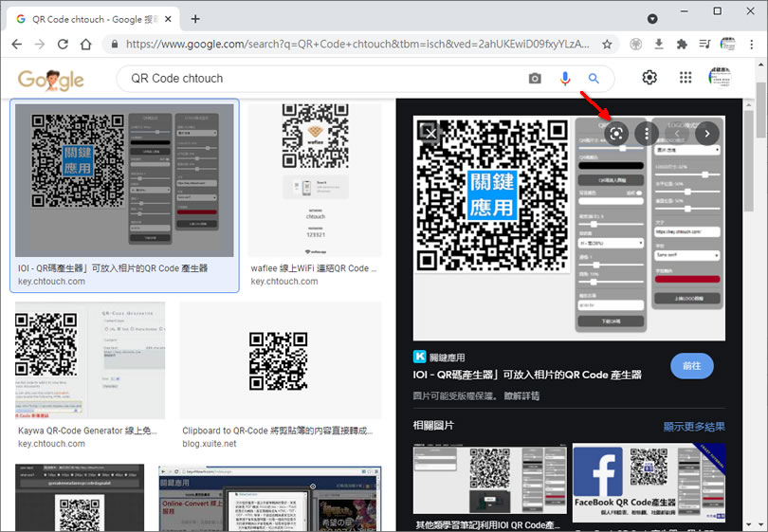Click the tab search dropdown circle

tap(652, 19)
